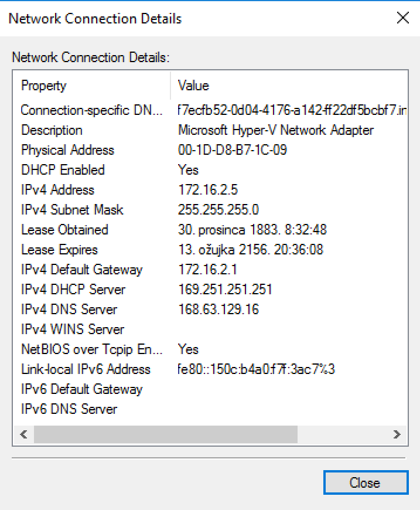Select the Connection-specific DNS suffix row
This screenshot has width=420, height=510.
tap(210, 110)
